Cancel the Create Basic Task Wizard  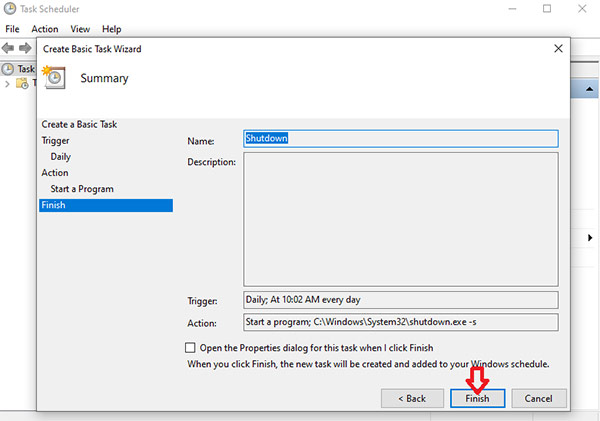pyautogui.click(x=538, y=398)
